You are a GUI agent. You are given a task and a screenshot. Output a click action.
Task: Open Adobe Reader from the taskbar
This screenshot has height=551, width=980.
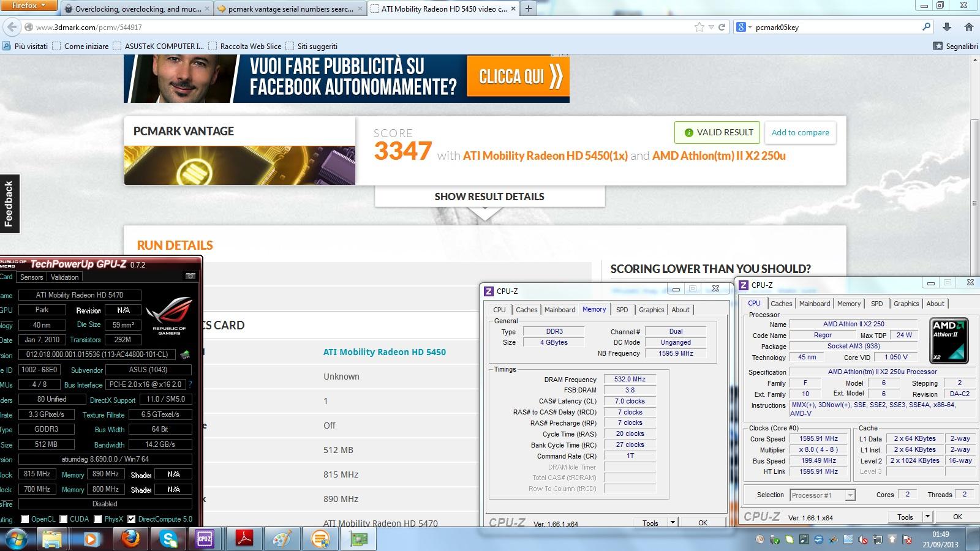(244, 539)
